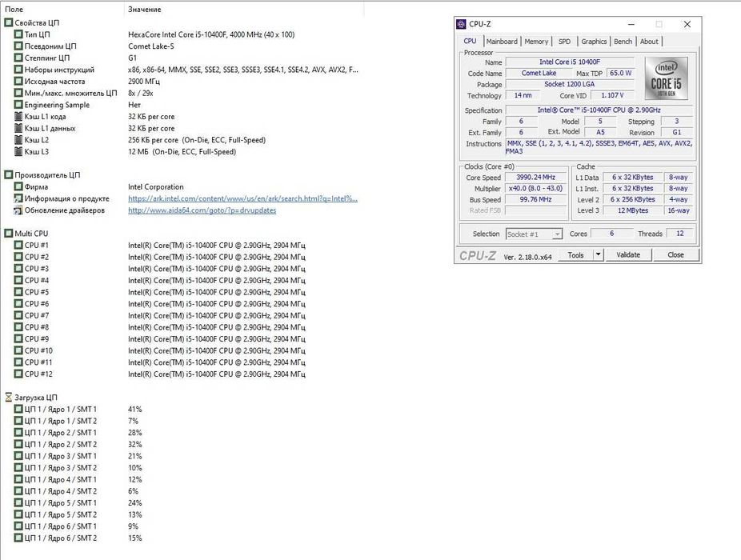Click the Core VID value 1.107 V
This screenshot has width=741, height=560.
point(612,95)
